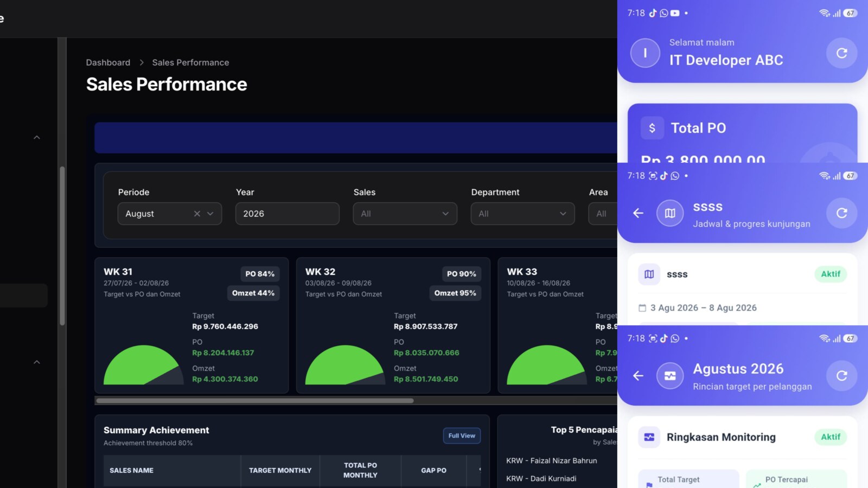Refresh the Agustus 2026 target screen
868x488 pixels.
pyautogui.click(x=841, y=376)
